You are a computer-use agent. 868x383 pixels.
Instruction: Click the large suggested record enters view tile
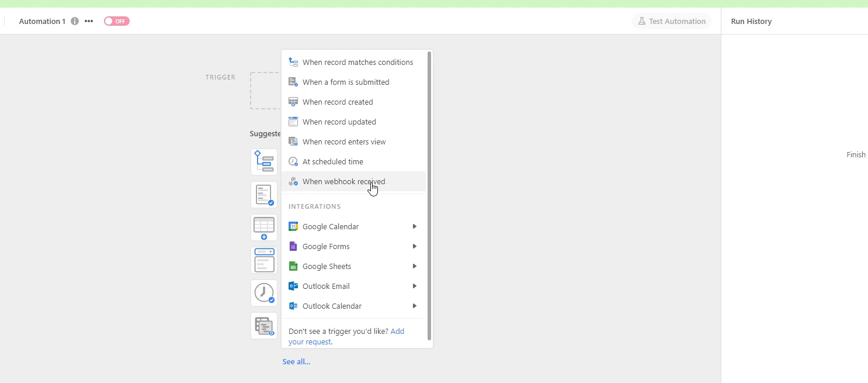click(264, 326)
